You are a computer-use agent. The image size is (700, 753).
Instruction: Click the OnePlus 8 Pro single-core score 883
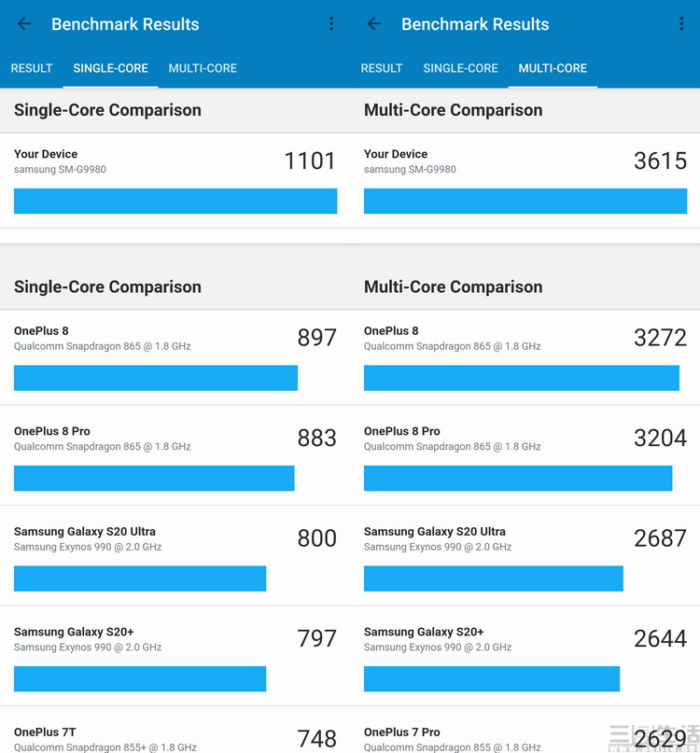pyautogui.click(x=316, y=438)
